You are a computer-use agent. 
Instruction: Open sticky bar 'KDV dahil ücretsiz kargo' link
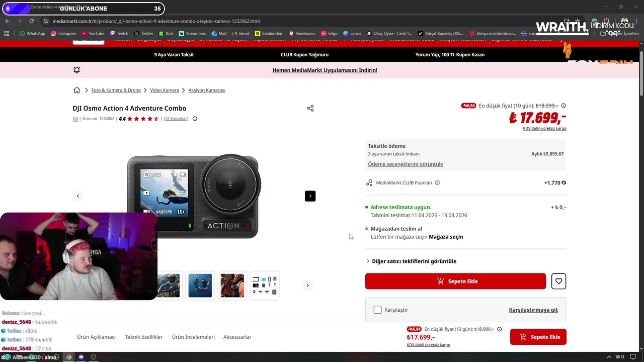pos(429,345)
